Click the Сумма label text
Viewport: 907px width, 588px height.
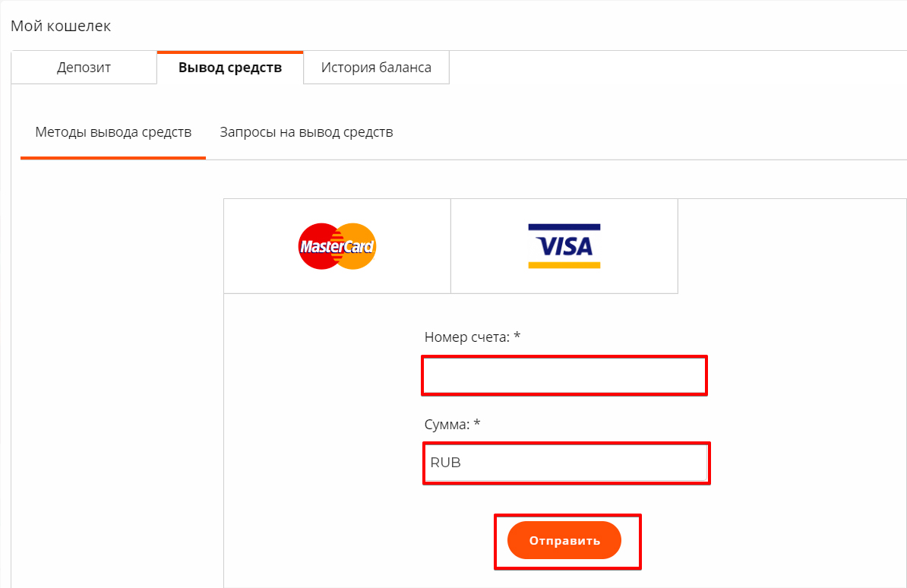(x=447, y=424)
